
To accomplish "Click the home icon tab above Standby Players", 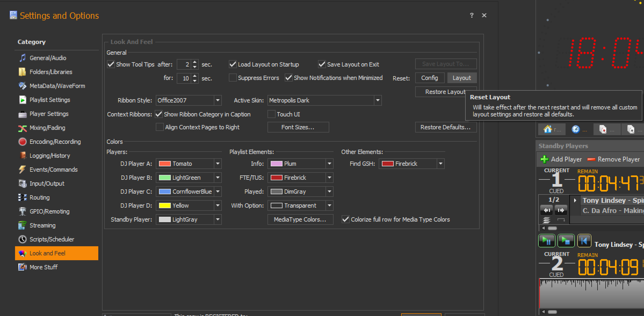I will (x=548, y=129).
